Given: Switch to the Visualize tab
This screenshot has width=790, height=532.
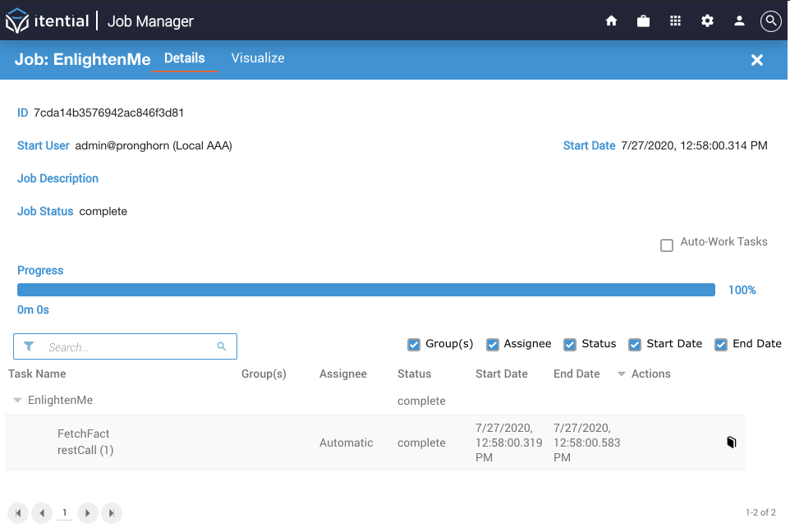Looking at the screenshot, I should tap(258, 58).
